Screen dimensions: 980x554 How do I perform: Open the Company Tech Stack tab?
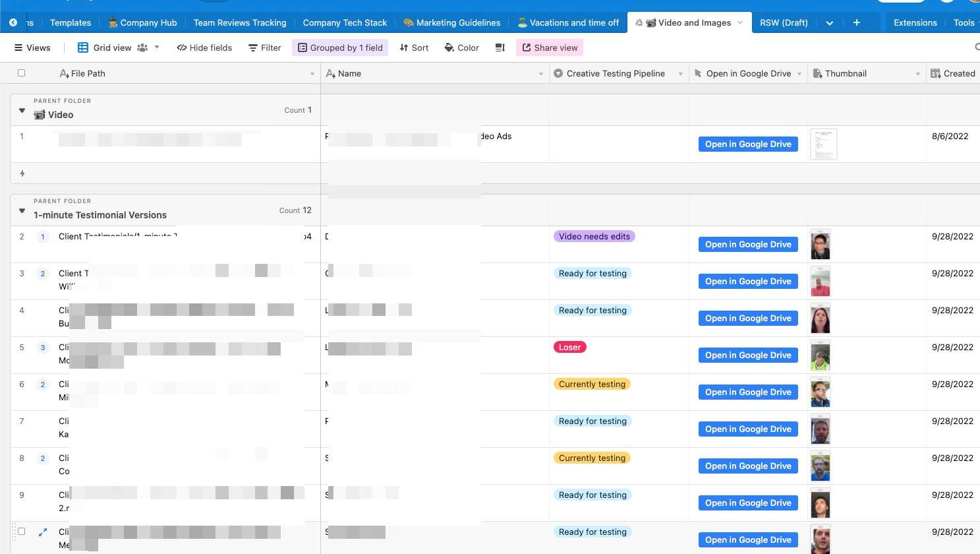tap(345, 22)
